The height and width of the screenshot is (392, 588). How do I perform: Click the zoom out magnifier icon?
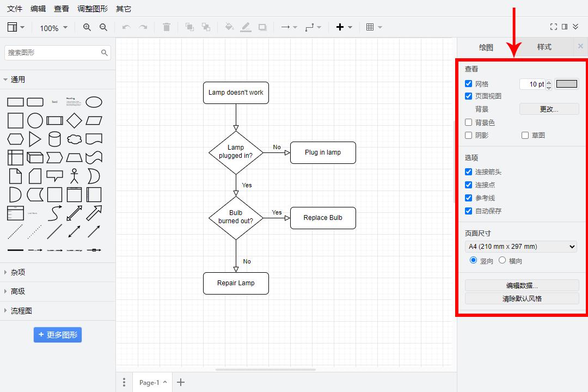tap(103, 27)
